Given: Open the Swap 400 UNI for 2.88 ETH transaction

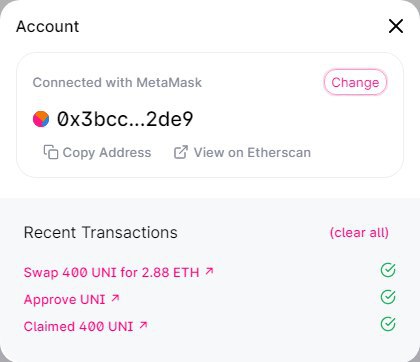Looking at the screenshot, I should 111,273.
